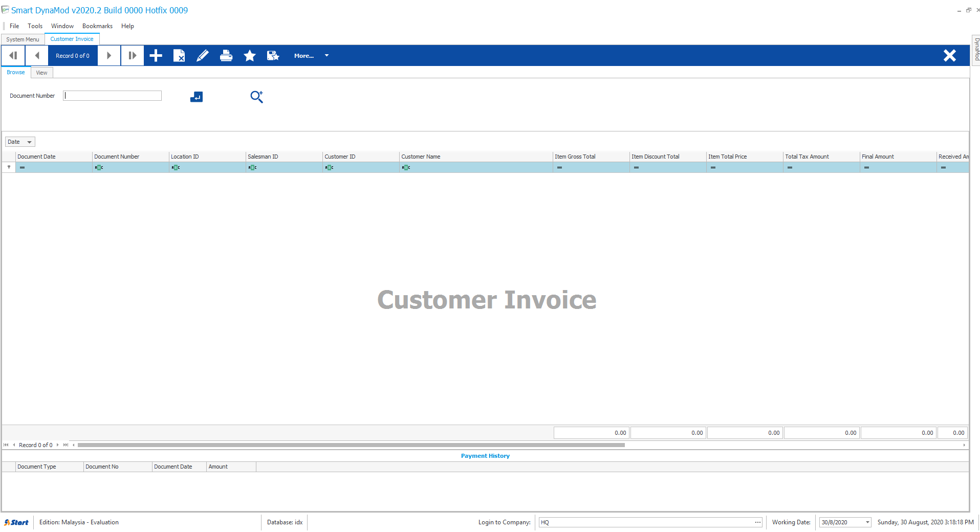Click the Payment History link
The height and width of the screenshot is (532, 980).
tap(485, 456)
